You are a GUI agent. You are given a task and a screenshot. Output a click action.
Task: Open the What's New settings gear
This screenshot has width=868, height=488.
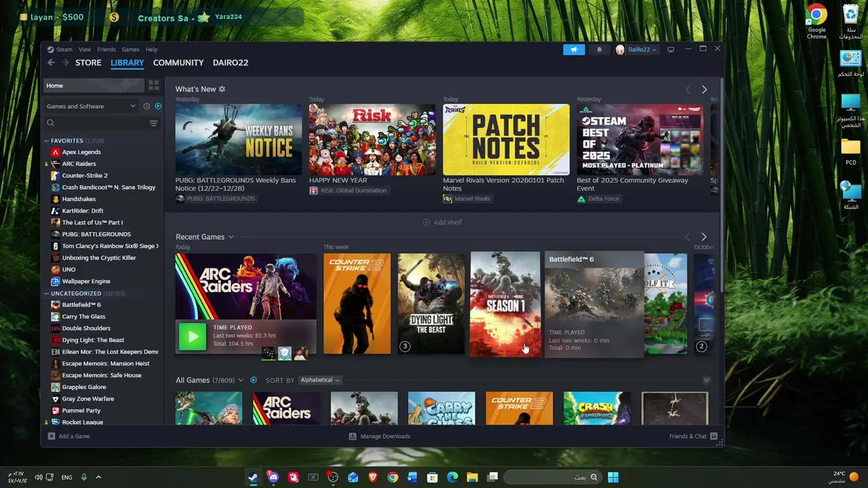[222, 89]
